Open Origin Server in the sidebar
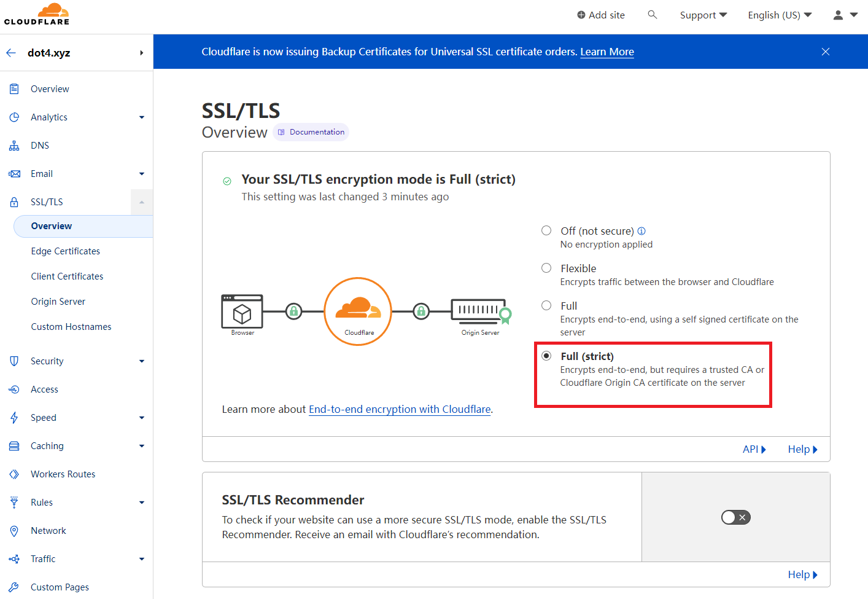868x599 pixels. click(x=58, y=302)
